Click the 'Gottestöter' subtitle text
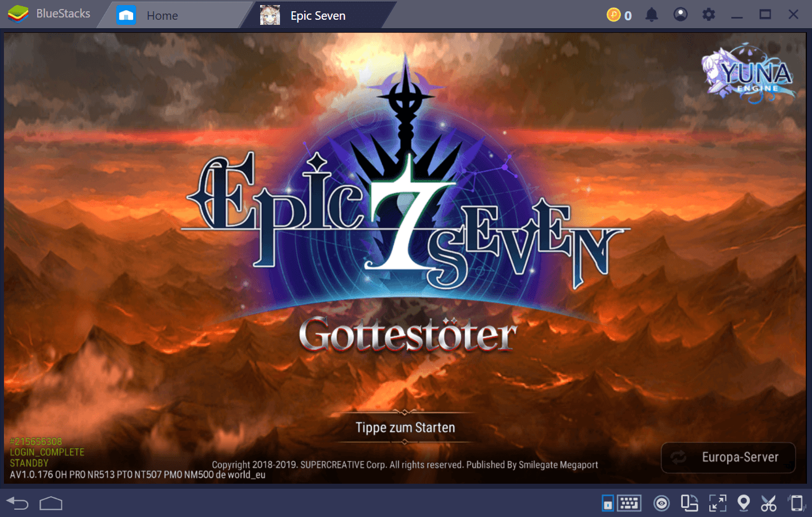The width and height of the screenshot is (812, 517). tap(407, 334)
